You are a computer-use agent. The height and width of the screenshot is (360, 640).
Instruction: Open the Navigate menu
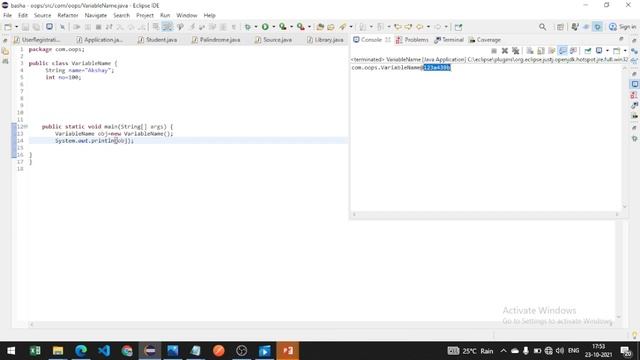96,15
